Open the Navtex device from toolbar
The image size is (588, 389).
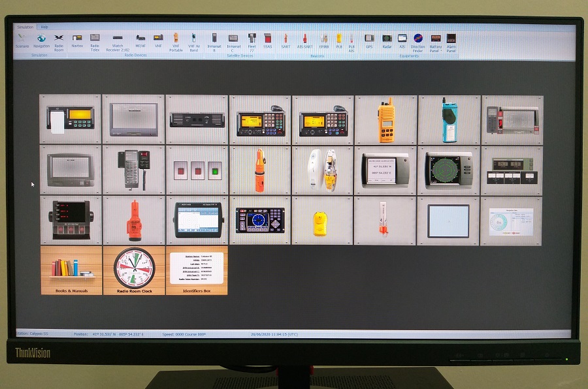coord(77,39)
